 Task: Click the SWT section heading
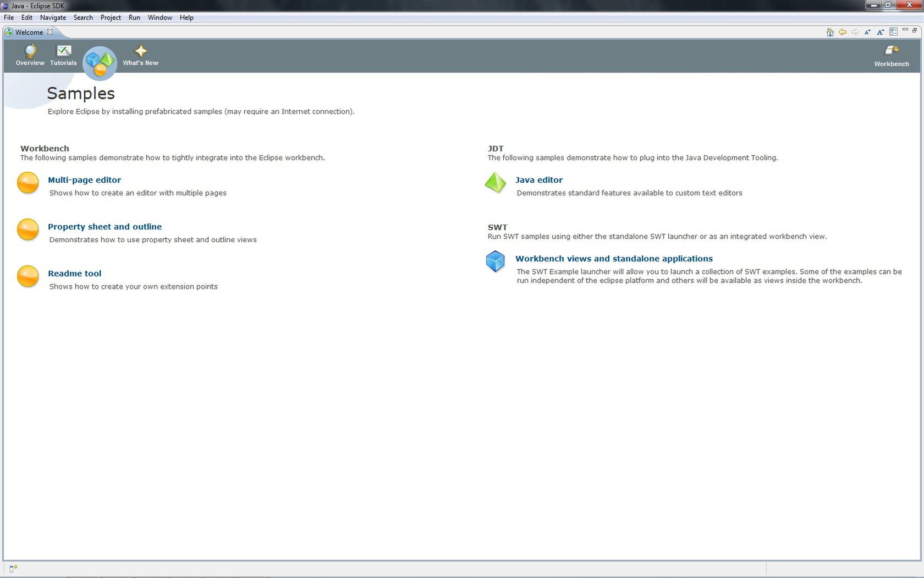click(x=498, y=227)
